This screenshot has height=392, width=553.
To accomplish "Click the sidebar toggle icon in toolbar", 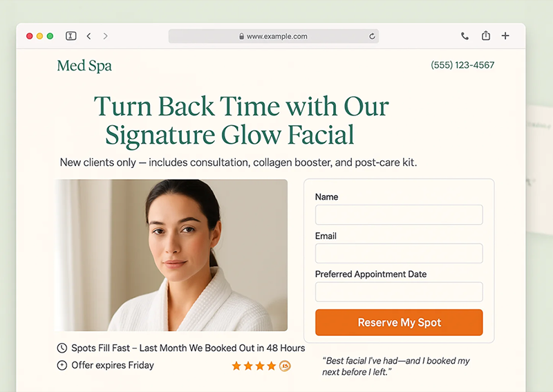I will pos(71,36).
